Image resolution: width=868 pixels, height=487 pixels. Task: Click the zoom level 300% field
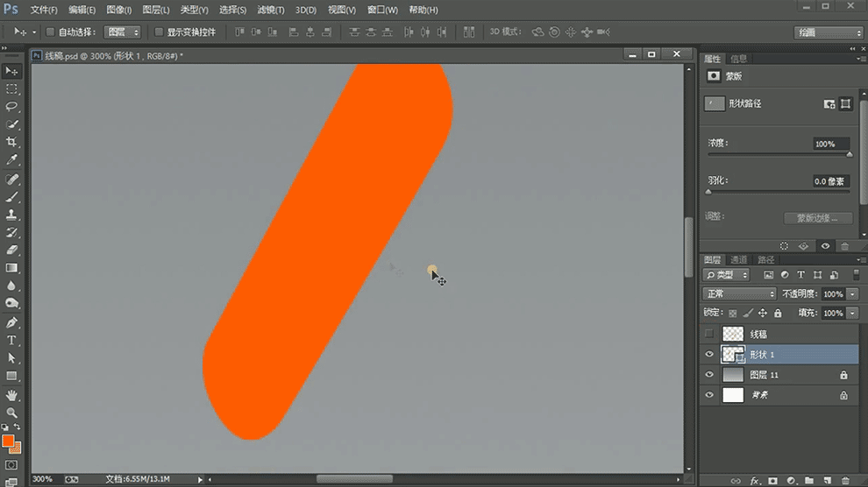point(43,479)
